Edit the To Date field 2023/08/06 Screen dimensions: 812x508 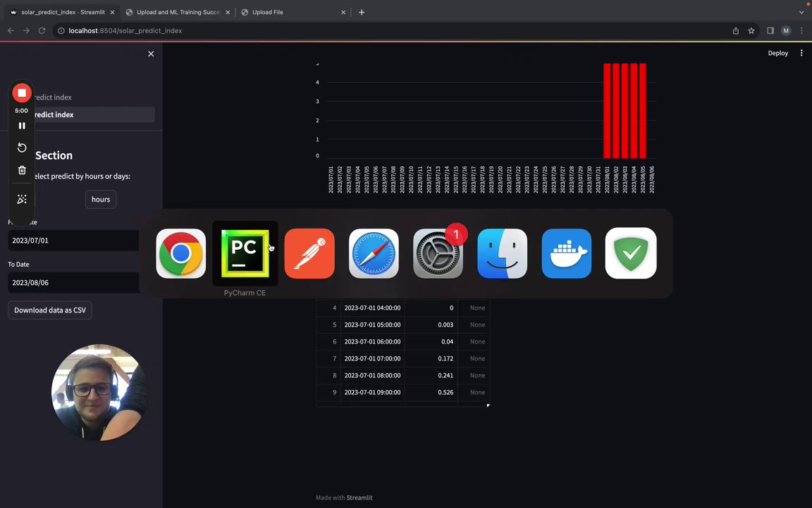[x=73, y=282]
